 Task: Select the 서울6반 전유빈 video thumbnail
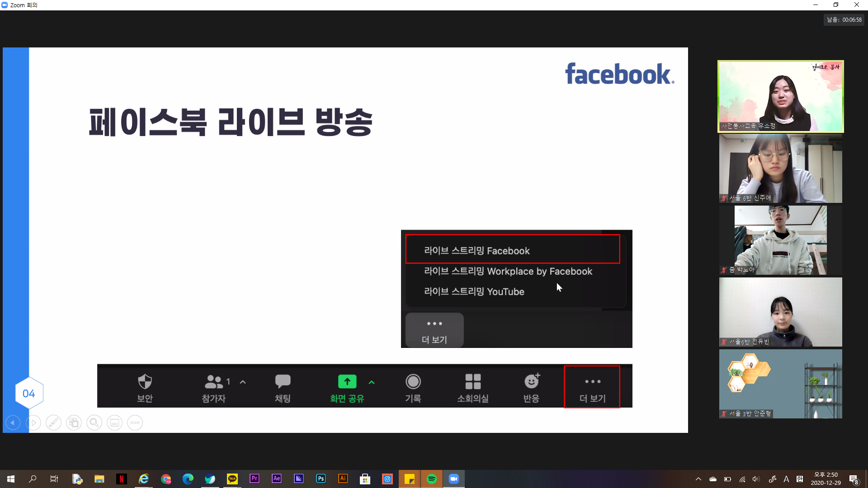(781, 312)
